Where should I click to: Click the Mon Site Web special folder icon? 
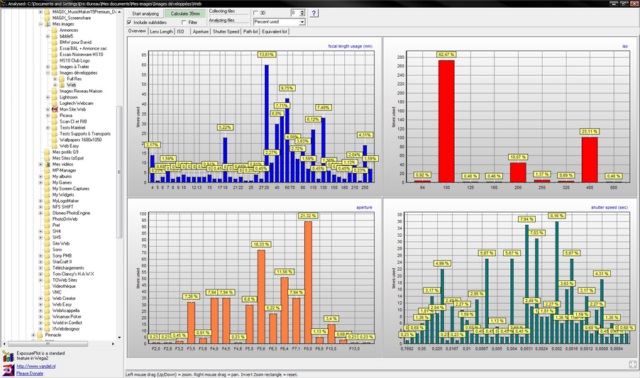(x=55, y=109)
